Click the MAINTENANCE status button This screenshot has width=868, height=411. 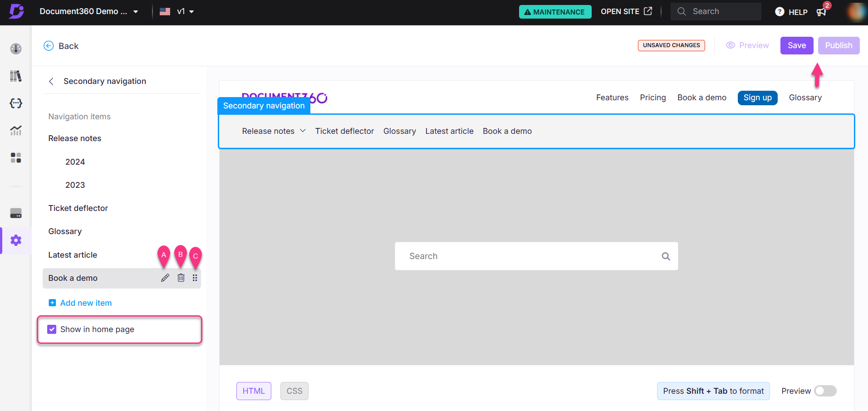pos(555,12)
